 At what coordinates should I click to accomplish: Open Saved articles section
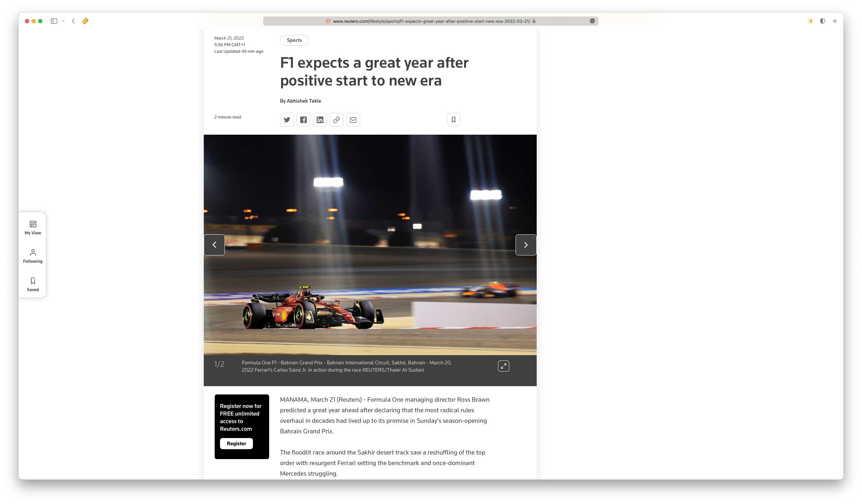tap(33, 285)
